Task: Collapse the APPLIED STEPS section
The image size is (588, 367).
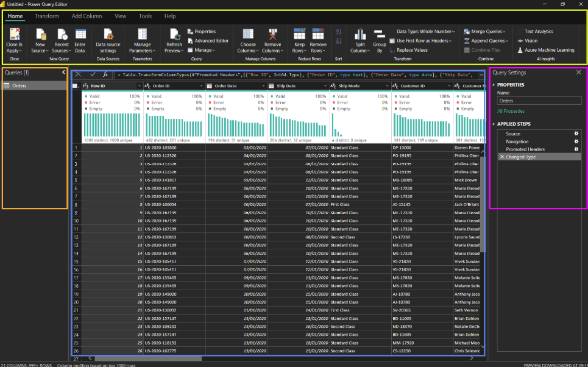Action: pos(494,124)
